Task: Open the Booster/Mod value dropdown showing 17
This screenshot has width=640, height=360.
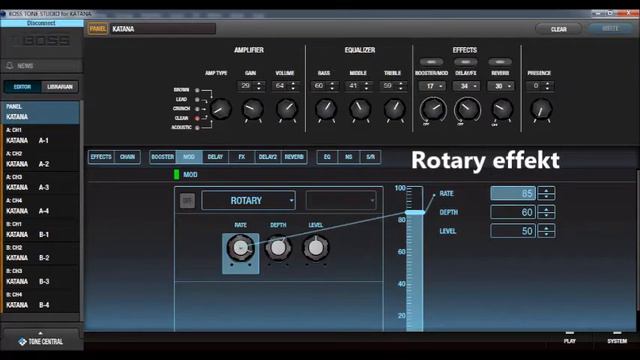Action: coord(432,86)
